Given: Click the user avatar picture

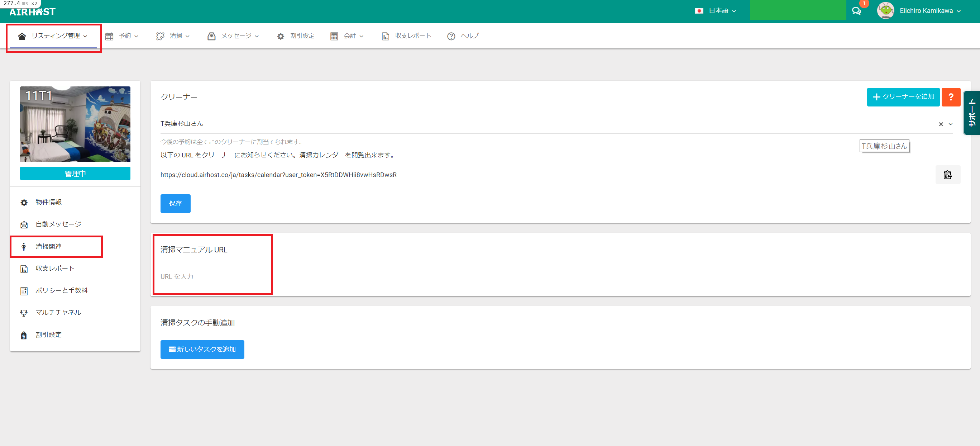Looking at the screenshot, I should 885,11.
